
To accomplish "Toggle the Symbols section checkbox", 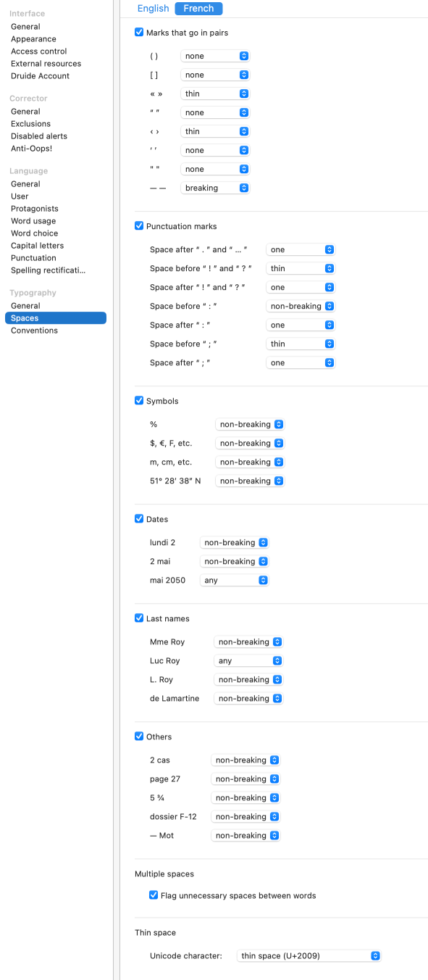I will (139, 401).
